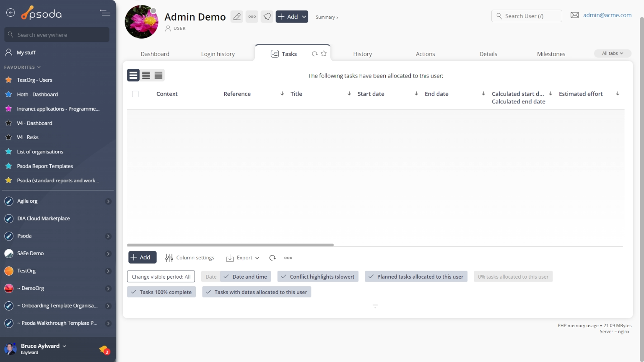This screenshot has width=644, height=362.
Task: Click the tag icon in the header
Action: [x=267, y=17]
